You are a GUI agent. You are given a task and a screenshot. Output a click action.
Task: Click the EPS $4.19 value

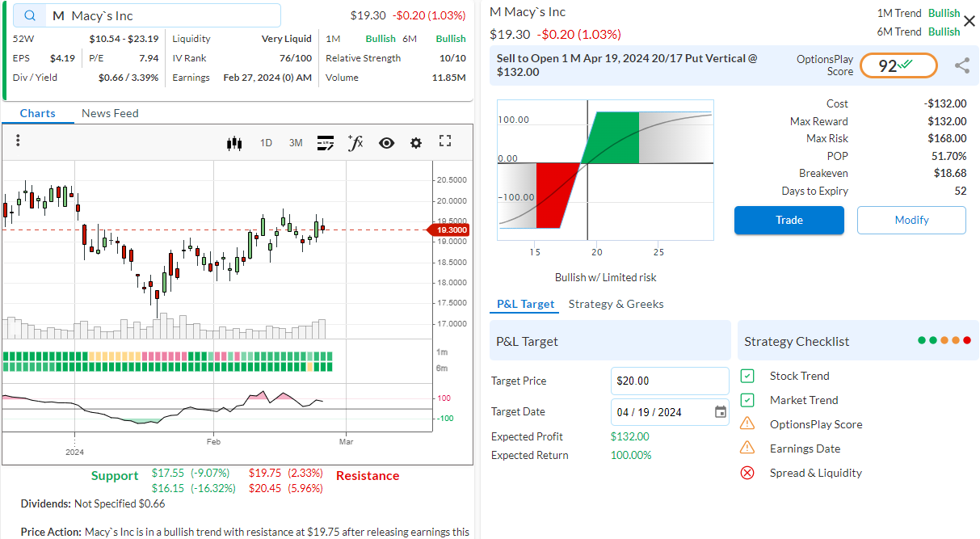point(62,58)
